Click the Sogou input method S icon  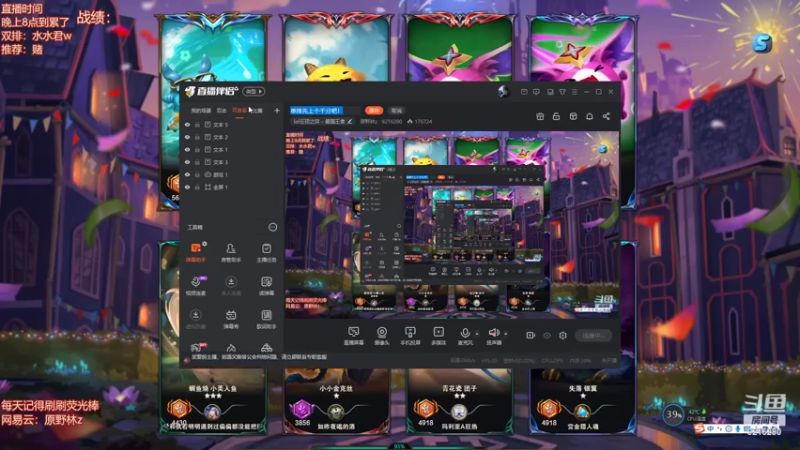click(700, 429)
